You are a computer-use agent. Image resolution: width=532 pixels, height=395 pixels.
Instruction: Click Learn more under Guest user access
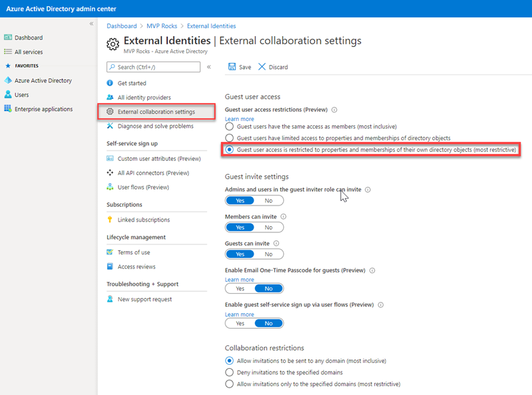click(240, 118)
